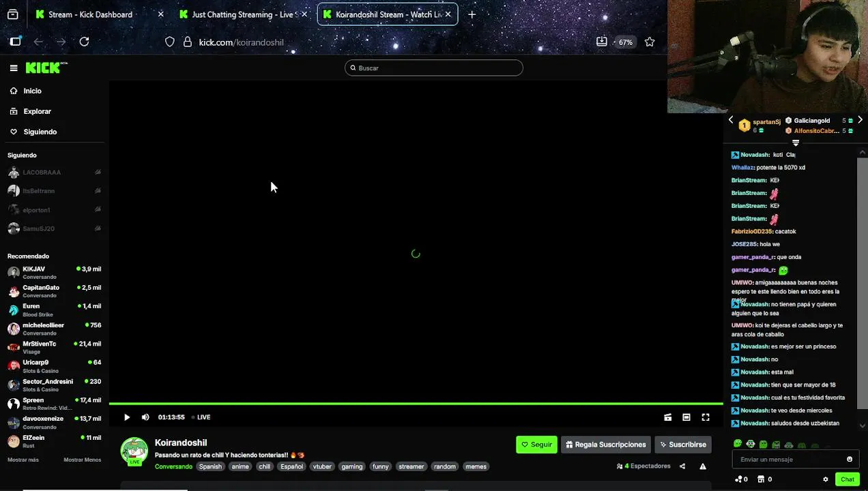
Task: Bookmark this page with the star
Action: point(650,42)
